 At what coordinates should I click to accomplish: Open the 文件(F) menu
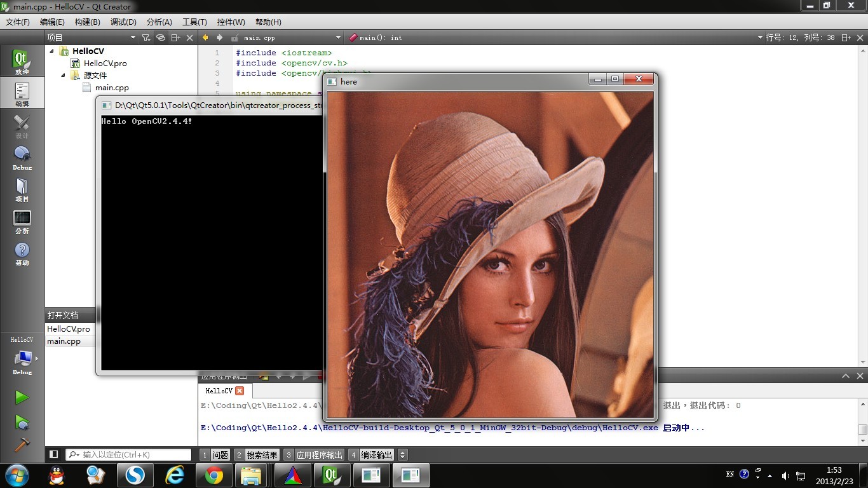click(18, 22)
